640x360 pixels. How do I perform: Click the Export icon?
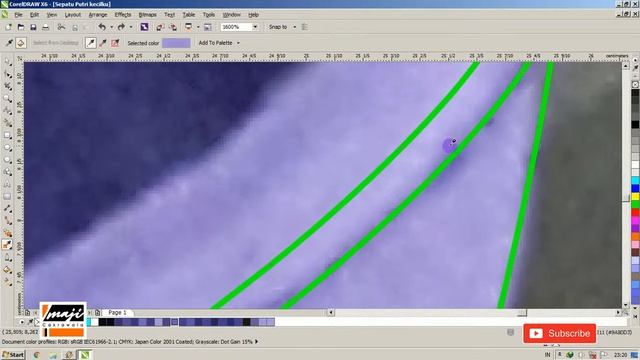tap(173, 27)
